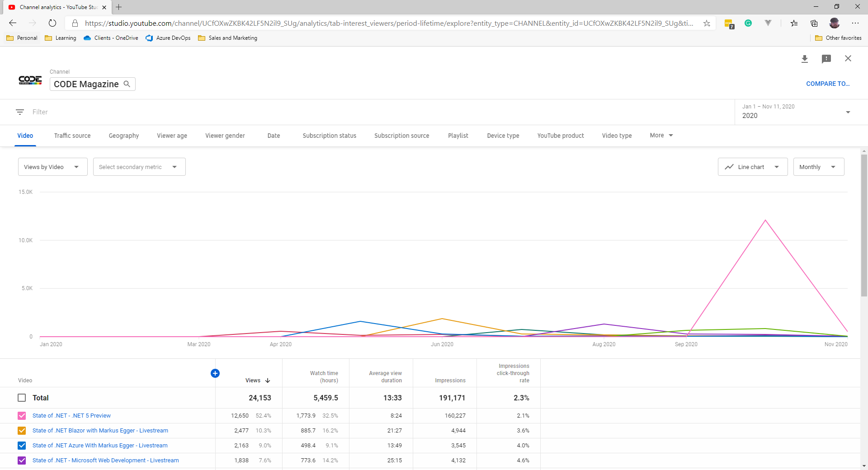Open State of .NET - .NET 5 Preview video

coord(71,416)
